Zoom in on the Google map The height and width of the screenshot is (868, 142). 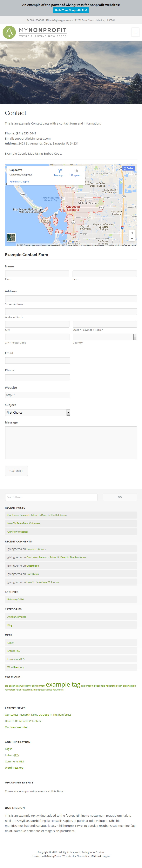[132, 233]
